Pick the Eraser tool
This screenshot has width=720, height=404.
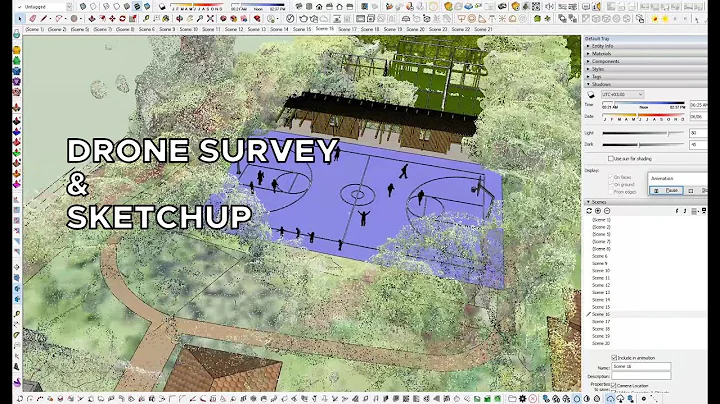pos(32,19)
